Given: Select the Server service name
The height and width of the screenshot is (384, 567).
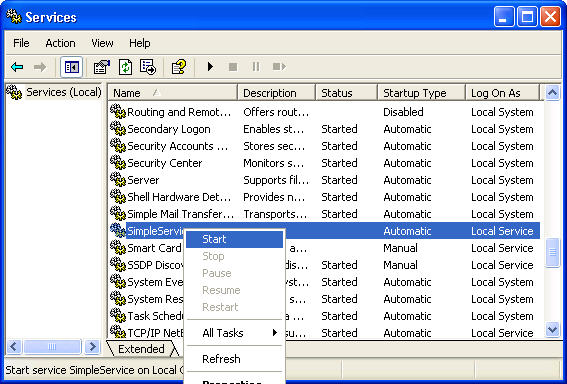Looking at the screenshot, I should click(x=143, y=180).
